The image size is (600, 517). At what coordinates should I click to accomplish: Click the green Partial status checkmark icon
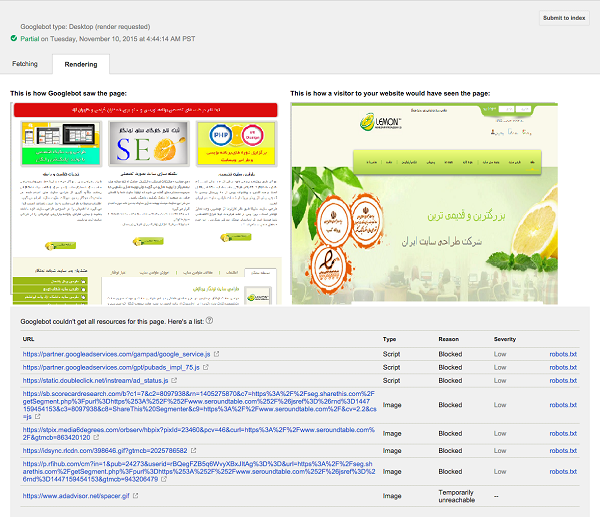pos(14,38)
